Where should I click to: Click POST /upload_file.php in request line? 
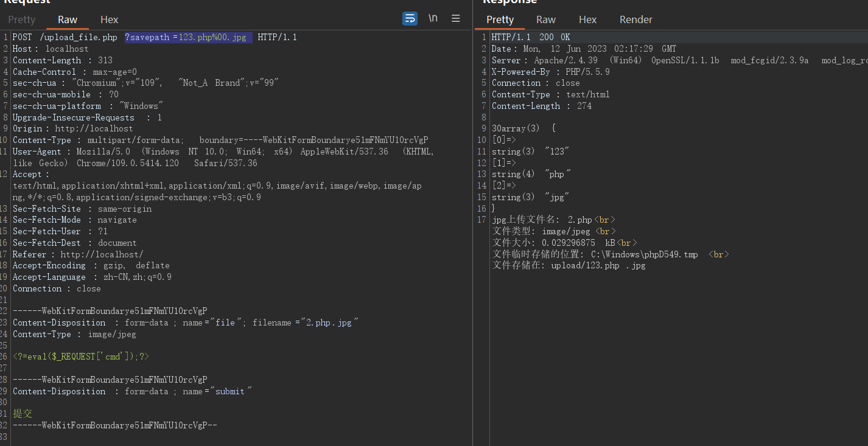coord(65,37)
